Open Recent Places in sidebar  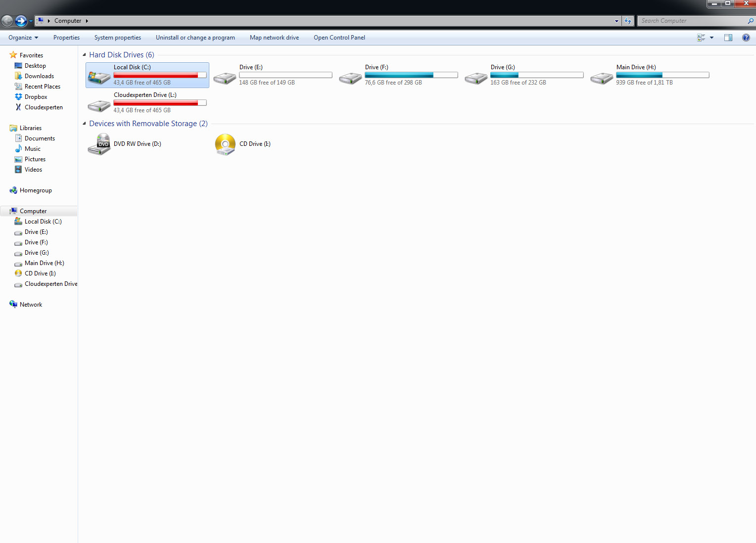(43, 87)
